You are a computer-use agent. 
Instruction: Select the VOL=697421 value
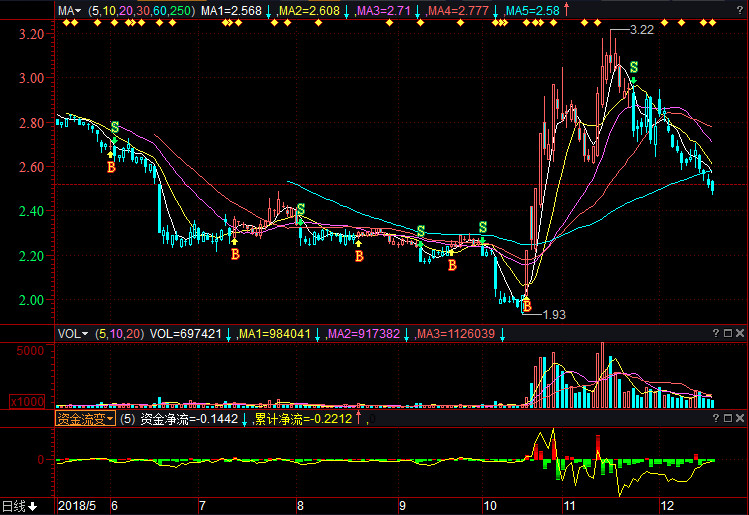185,334
